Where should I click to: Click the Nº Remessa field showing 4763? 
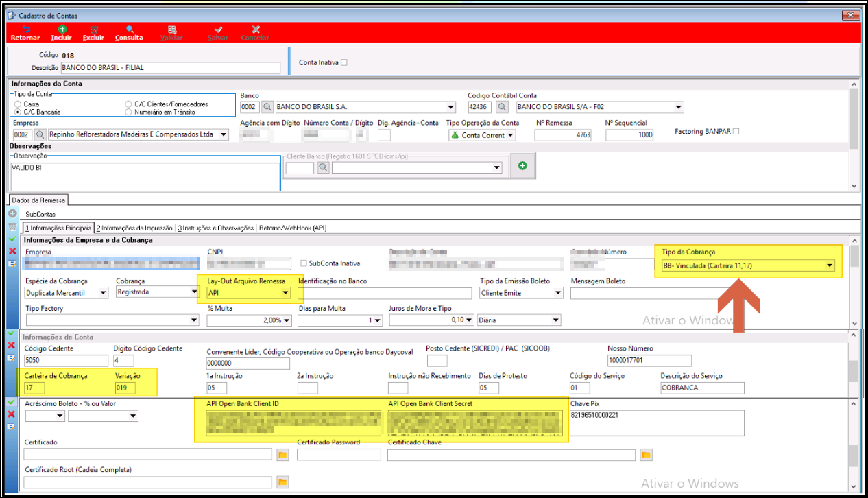[x=562, y=135]
